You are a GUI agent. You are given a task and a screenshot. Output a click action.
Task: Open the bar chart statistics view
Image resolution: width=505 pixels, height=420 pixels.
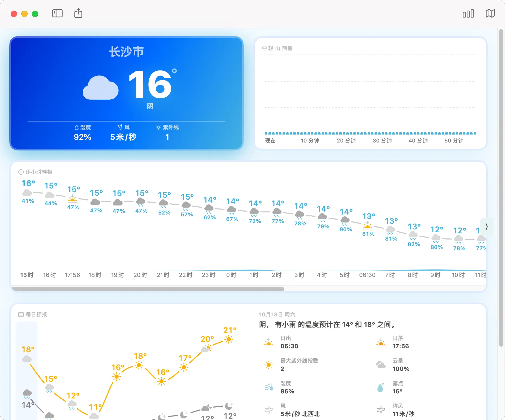coord(468,14)
